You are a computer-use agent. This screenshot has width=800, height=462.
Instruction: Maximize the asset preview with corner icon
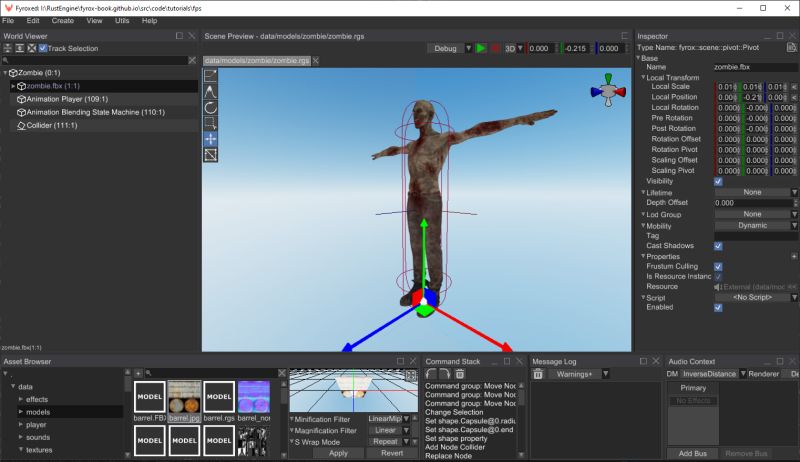(x=410, y=375)
